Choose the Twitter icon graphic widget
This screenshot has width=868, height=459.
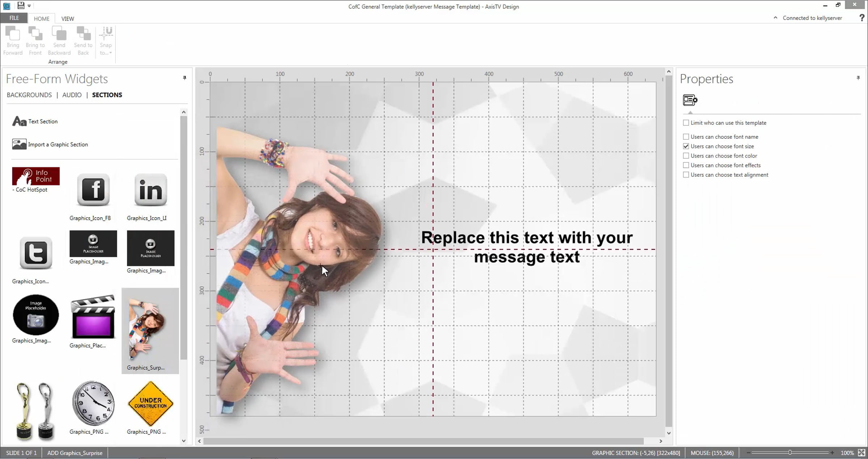tap(35, 253)
